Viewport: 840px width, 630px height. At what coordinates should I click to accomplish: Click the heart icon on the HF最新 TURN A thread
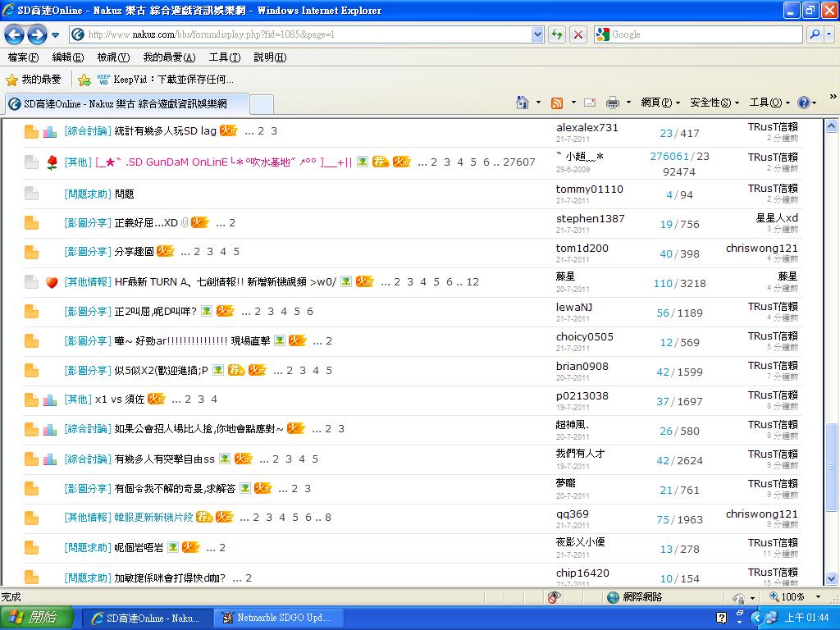(52, 282)
